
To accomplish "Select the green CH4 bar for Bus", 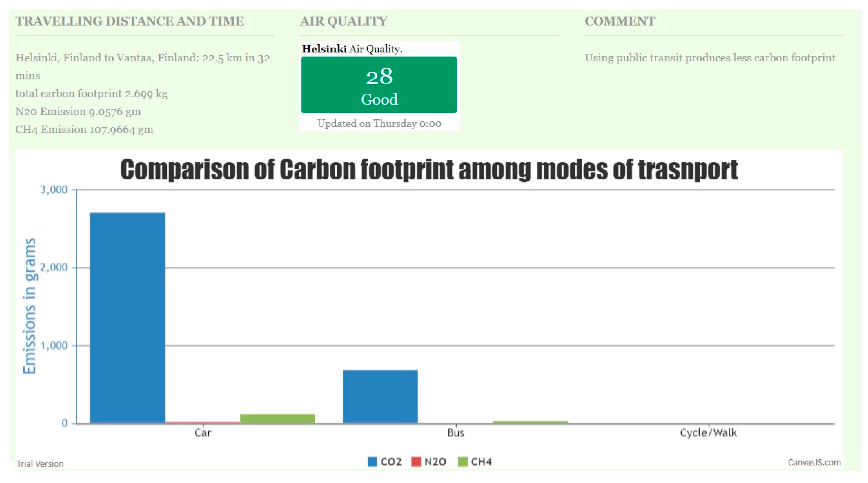I will [530, 422].
